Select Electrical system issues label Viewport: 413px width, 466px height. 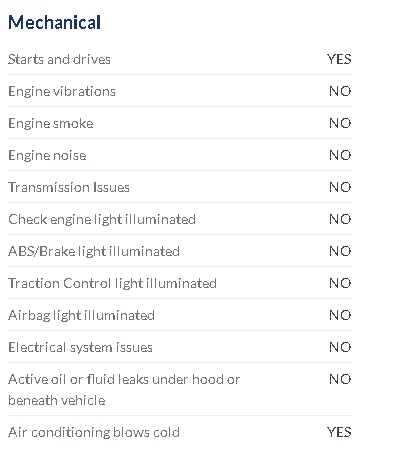80,347
